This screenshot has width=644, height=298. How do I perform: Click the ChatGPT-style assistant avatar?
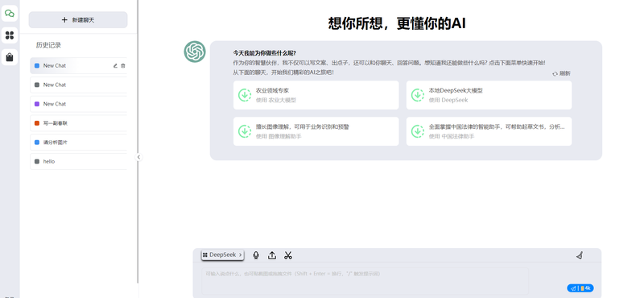coord(195,52)
